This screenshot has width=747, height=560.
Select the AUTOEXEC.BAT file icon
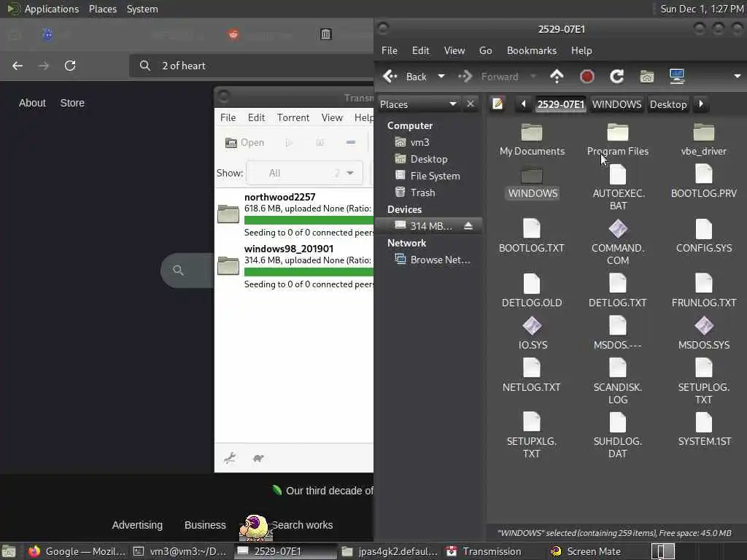(617, 174)
